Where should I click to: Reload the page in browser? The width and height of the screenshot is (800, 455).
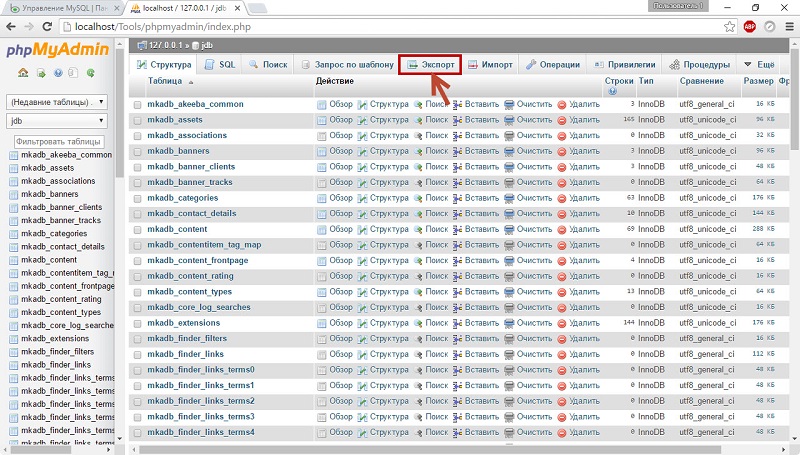click(x=47, y=27)
